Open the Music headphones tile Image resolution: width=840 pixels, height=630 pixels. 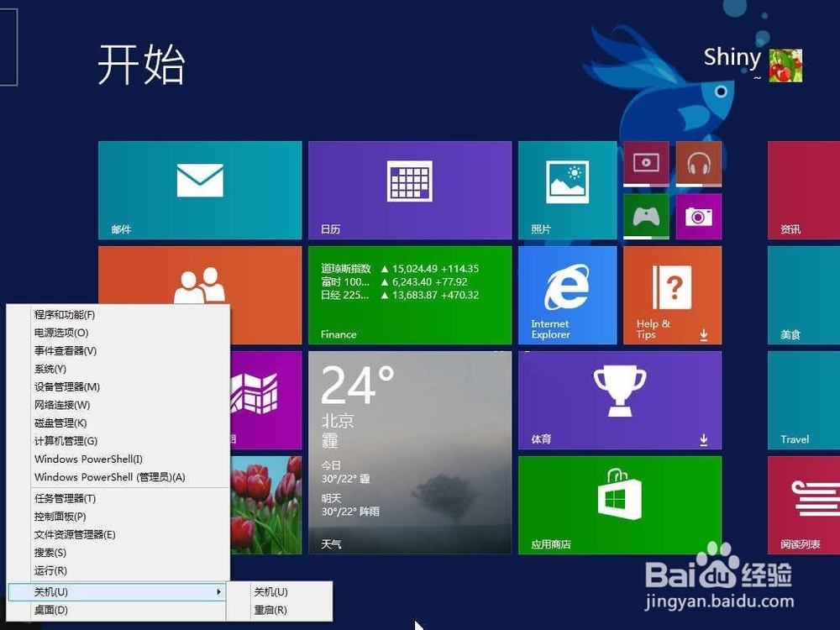coord(699,164)
